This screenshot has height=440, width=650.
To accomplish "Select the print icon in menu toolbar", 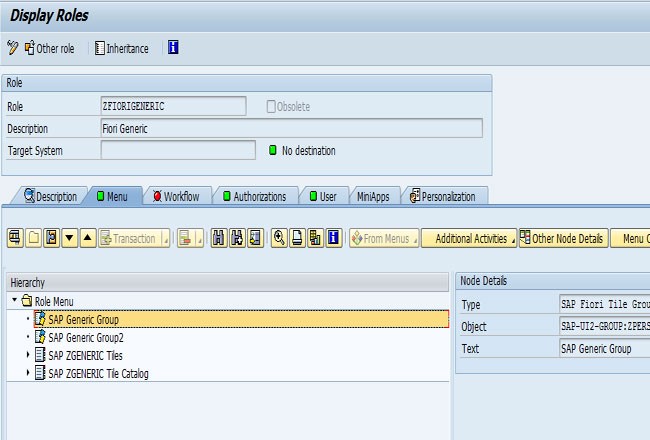I will (x=297, y=238).
